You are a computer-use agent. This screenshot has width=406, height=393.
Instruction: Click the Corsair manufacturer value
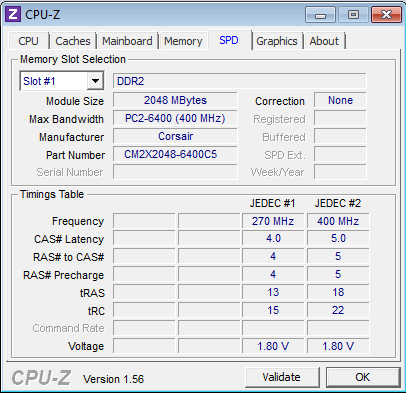tap(175, 136)
